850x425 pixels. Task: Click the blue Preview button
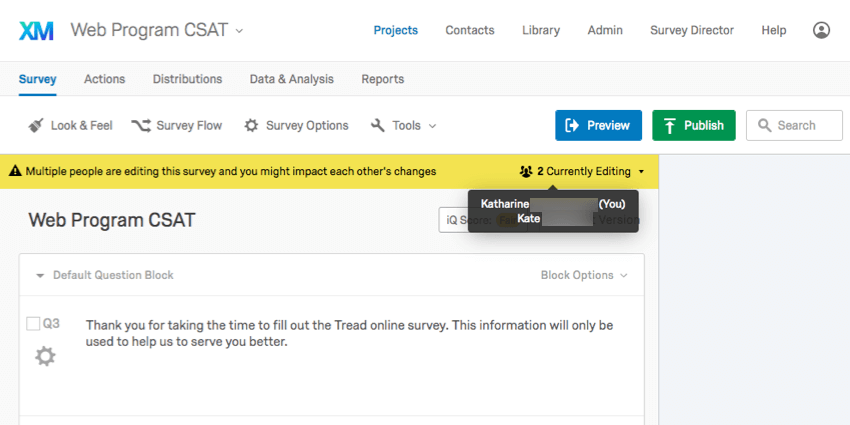click(x=598, y=126)
